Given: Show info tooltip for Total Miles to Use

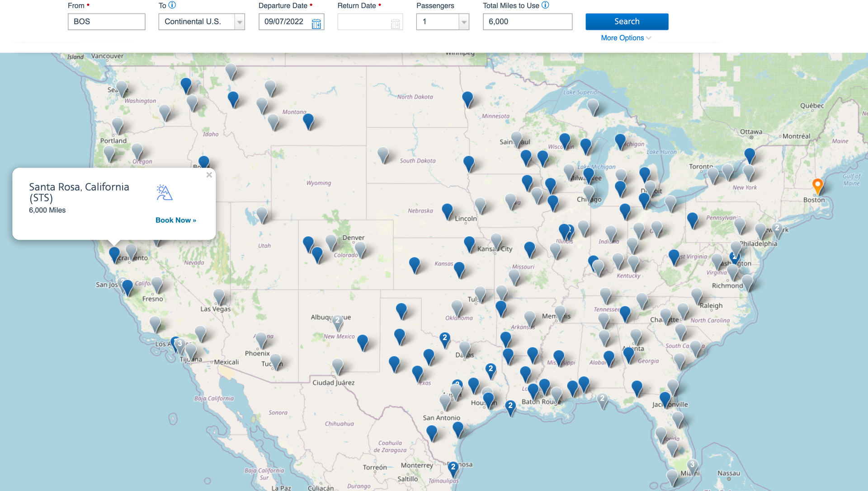Looking at the screenshot, I should [545, 5].
